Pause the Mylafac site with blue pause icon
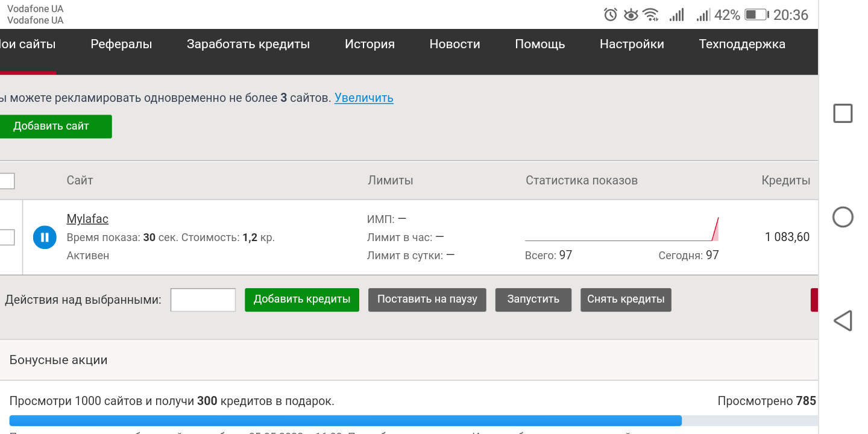The image size is (868, 434). point(45,237)
